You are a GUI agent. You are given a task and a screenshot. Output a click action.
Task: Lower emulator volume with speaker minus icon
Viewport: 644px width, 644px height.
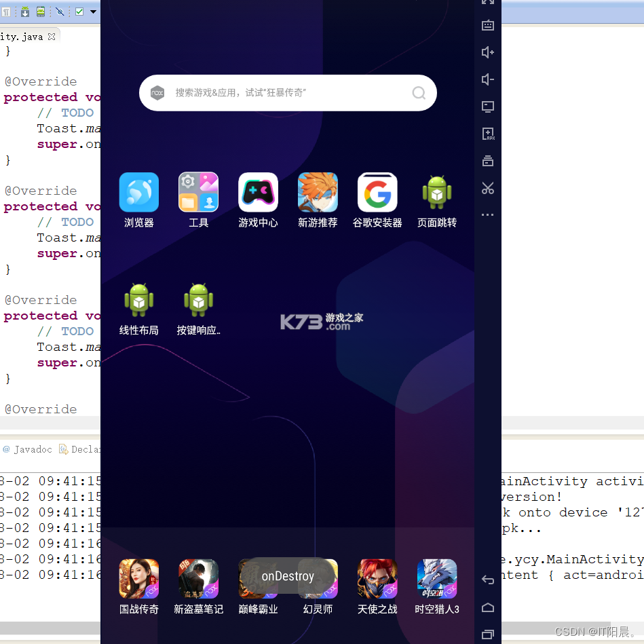point(487,79)
